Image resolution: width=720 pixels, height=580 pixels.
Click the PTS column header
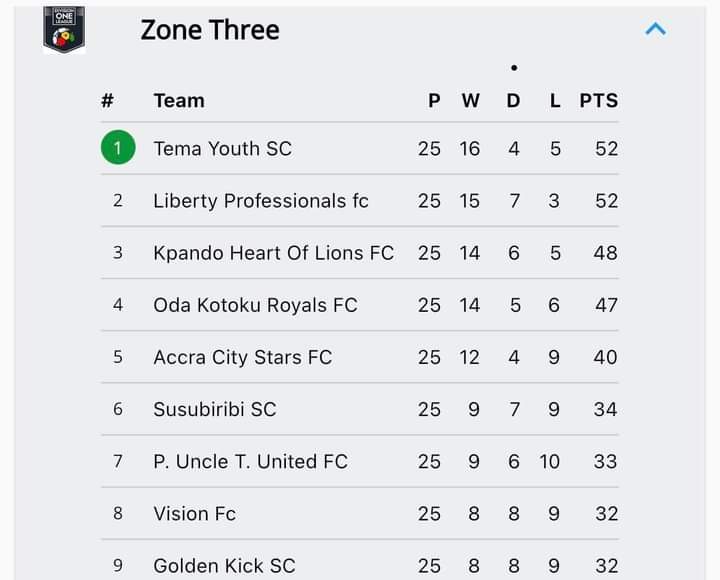click(599, 101)
